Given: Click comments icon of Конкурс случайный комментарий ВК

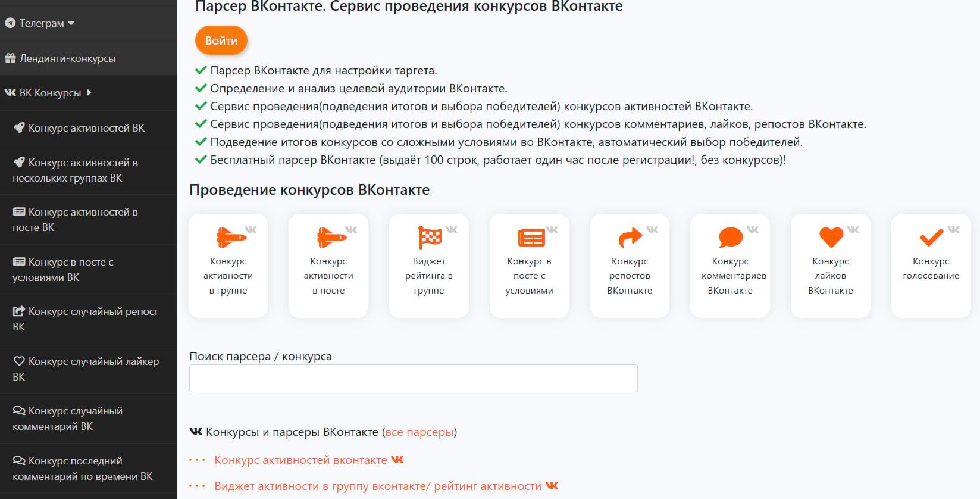Looking at the screenshot, I should [x=19, y=411].
